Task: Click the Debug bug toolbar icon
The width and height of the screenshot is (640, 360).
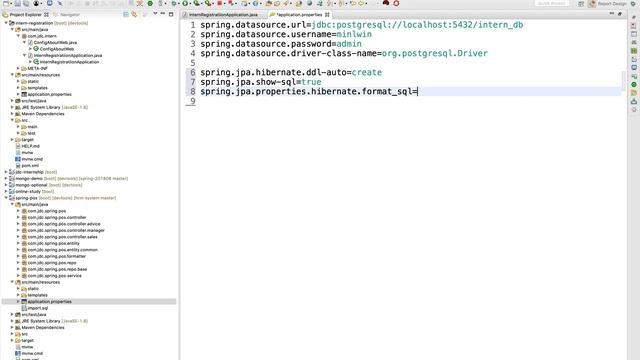Action: coord(174,3)
